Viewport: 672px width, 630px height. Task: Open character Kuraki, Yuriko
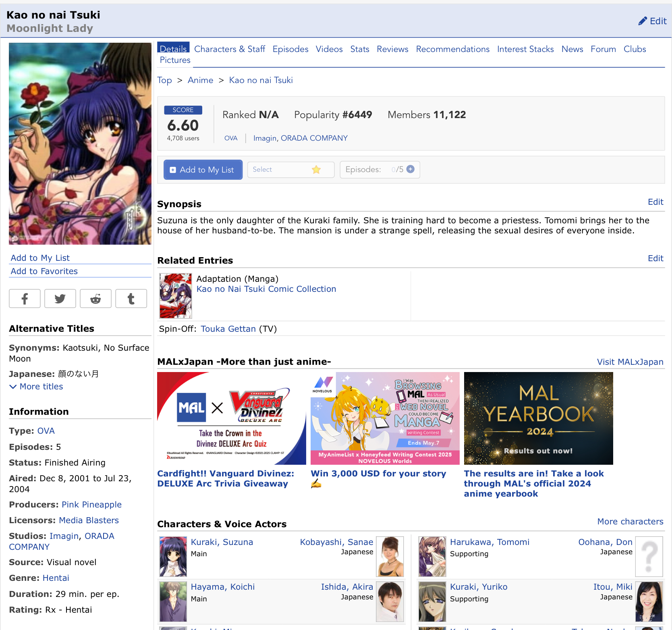pyautogui.click(x=479, y=587)
